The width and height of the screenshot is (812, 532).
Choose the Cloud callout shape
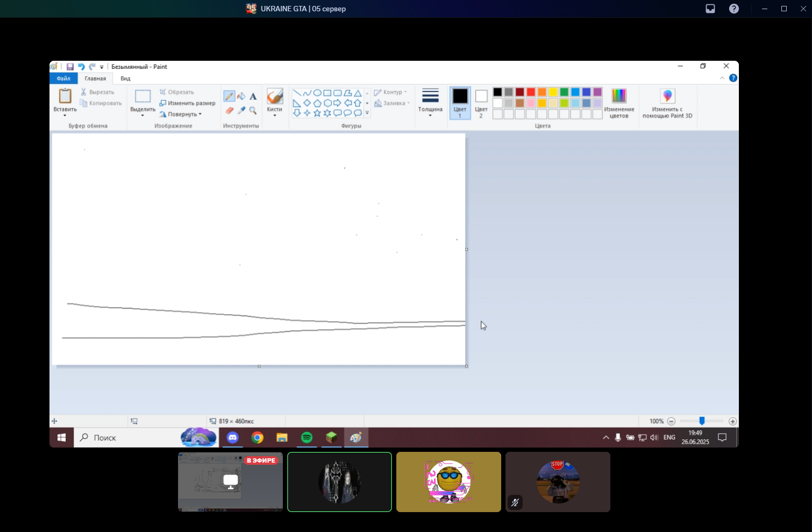358,113
